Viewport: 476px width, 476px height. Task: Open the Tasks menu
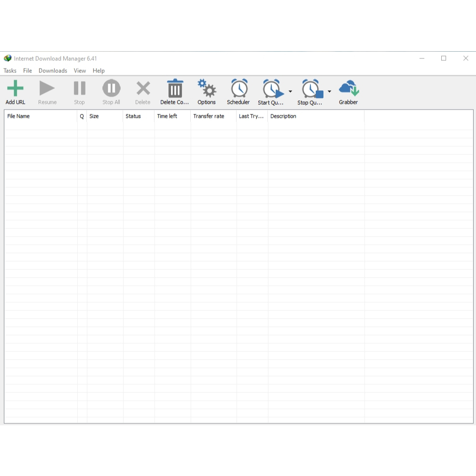(x=10, y=70)
